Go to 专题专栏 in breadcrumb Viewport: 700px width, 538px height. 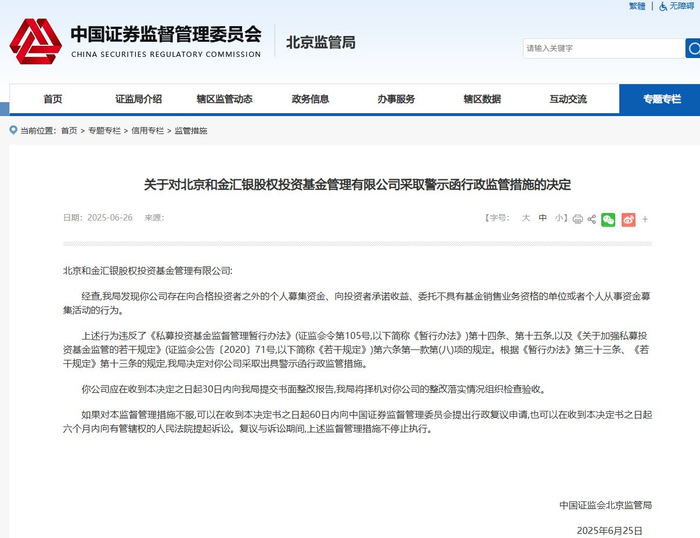pos(104,130)
